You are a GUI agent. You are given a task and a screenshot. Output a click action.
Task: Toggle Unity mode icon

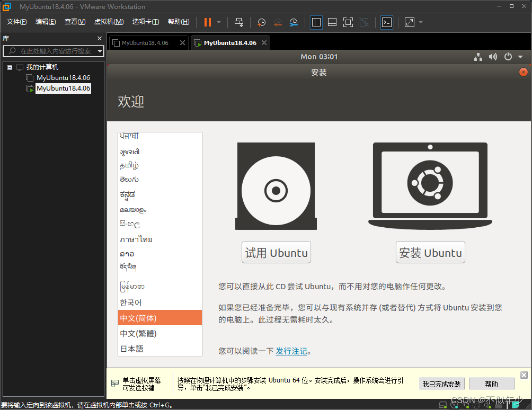364,22
